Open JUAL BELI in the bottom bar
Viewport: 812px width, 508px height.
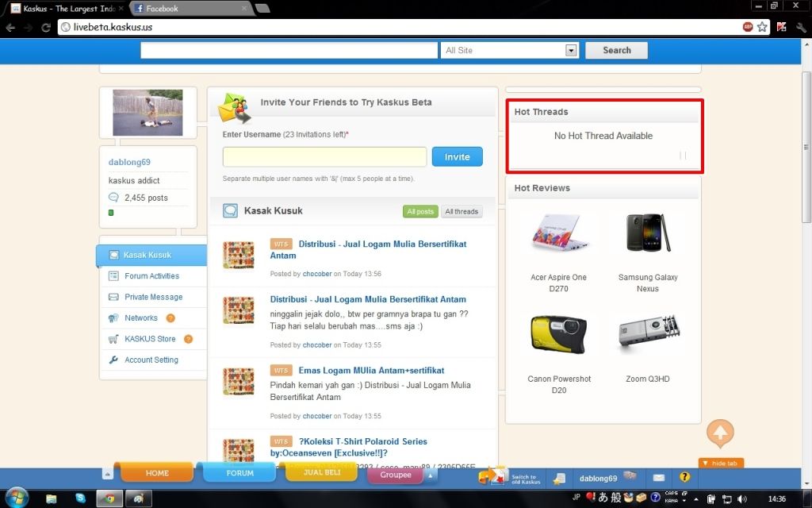tap(322, 472)
